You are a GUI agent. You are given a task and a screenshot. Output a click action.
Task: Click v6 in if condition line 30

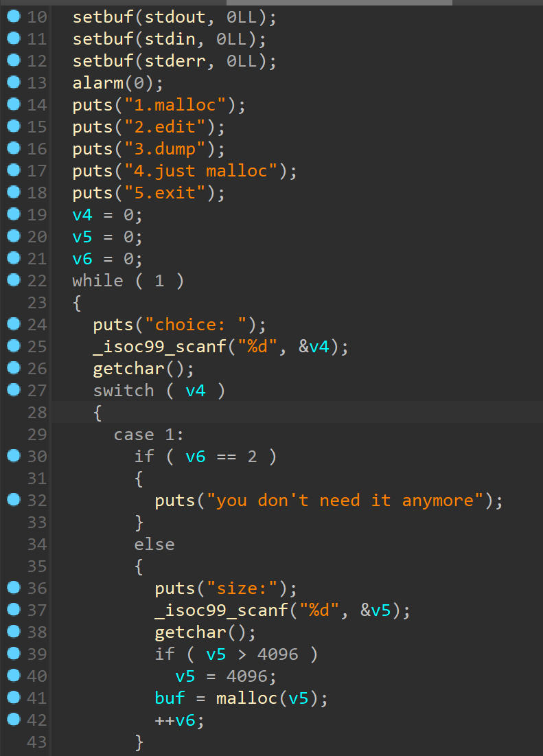tap(196, 456)
